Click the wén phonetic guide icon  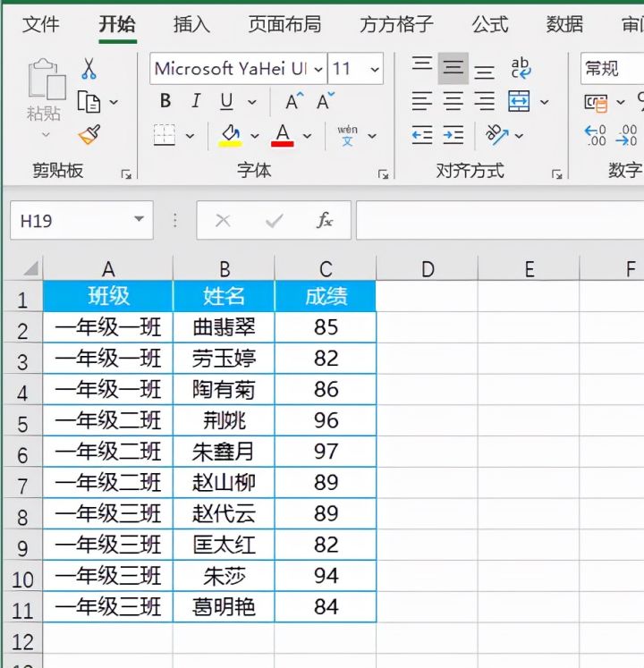tap(347, 135)
